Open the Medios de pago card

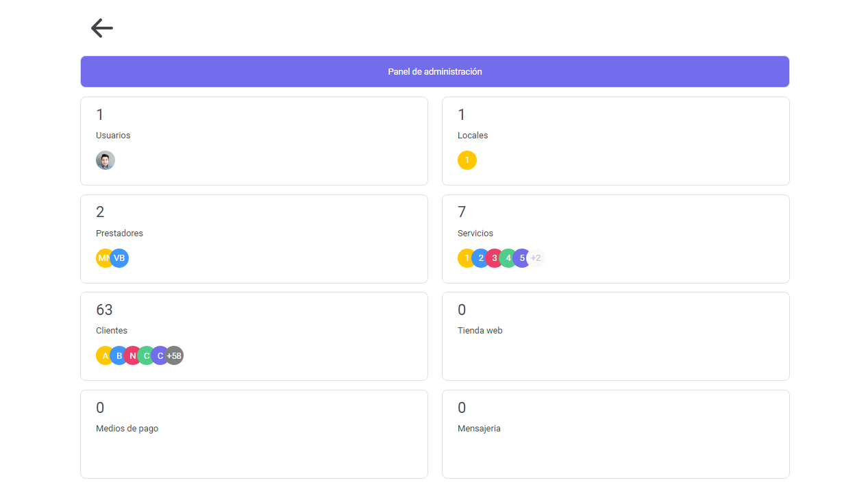click(x=253, y=434)
